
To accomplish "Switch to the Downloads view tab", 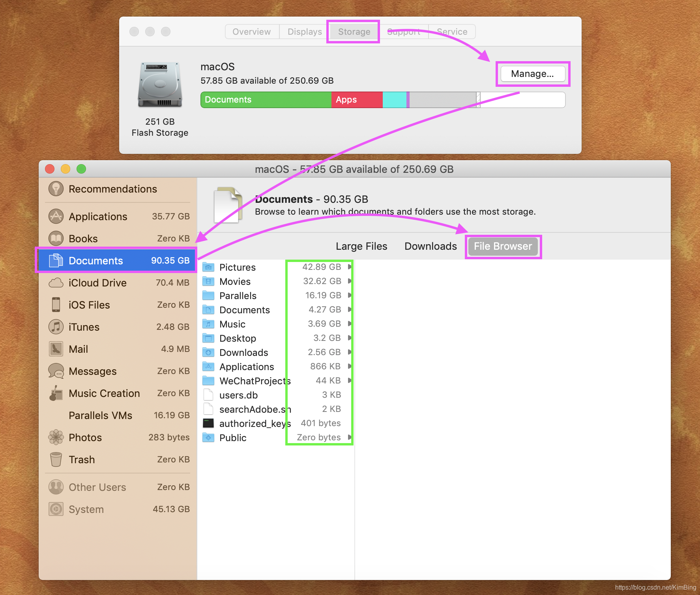I will pos(431,246).
